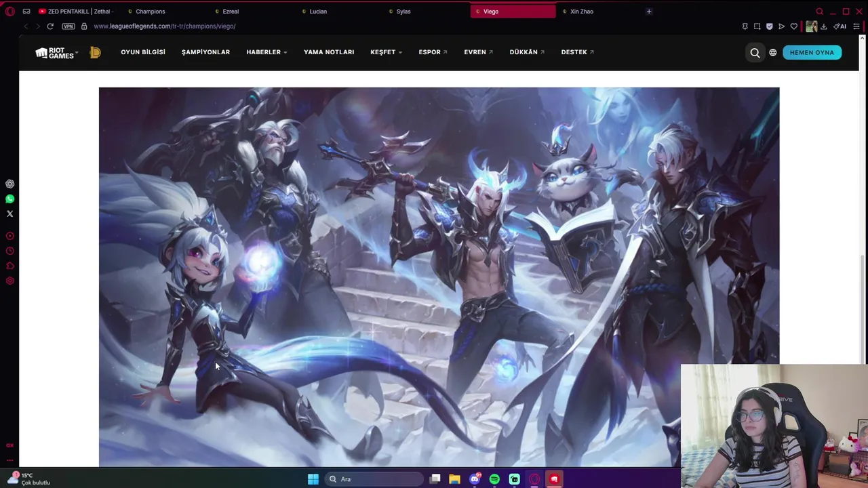
Task: Open the send/flow arrow icon
Action: coord(781,26)
